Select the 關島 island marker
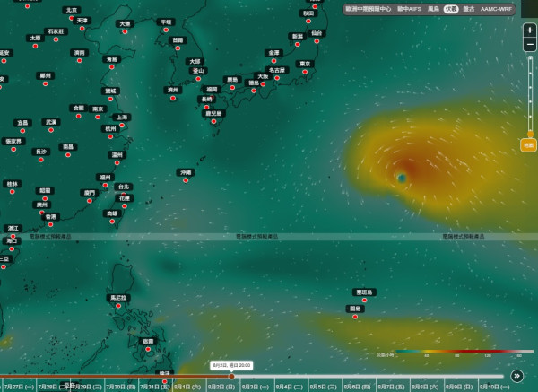538x392 pixels. (355, 317)
